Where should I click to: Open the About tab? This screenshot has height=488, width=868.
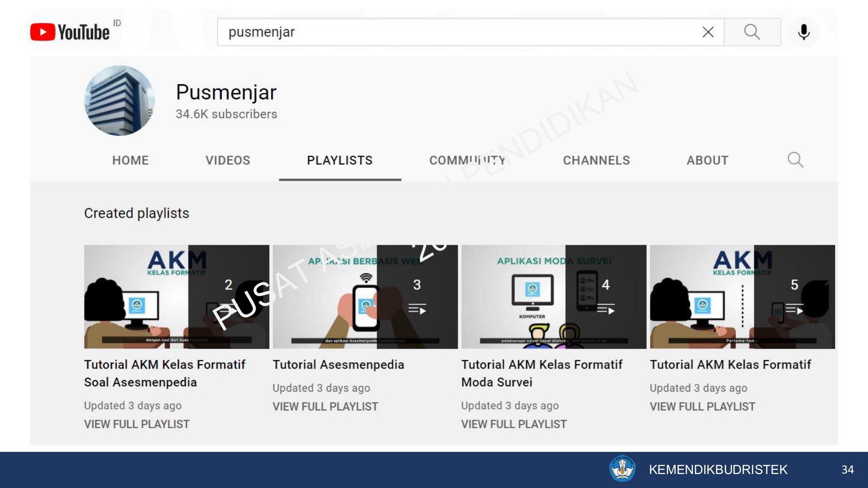click(x=707, y=160)
